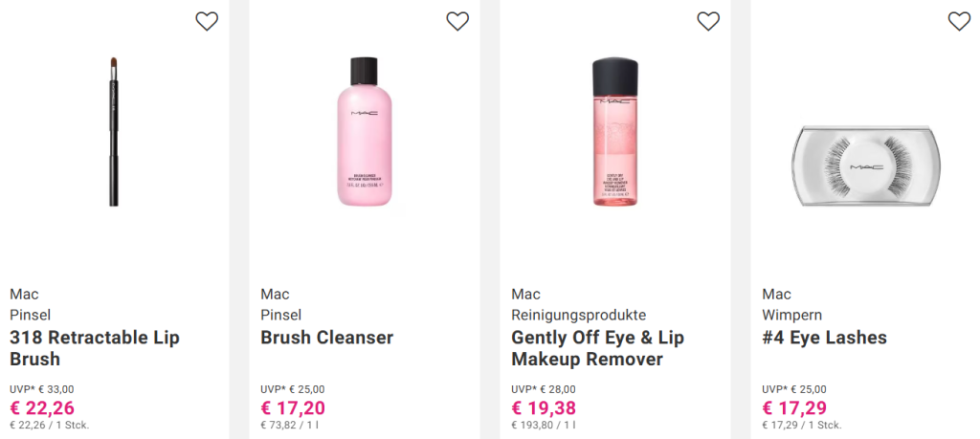Toggle wishlist heart for Gently Off Remover
980x439 pixels.
pyautogui.click(x=708, y=21)
